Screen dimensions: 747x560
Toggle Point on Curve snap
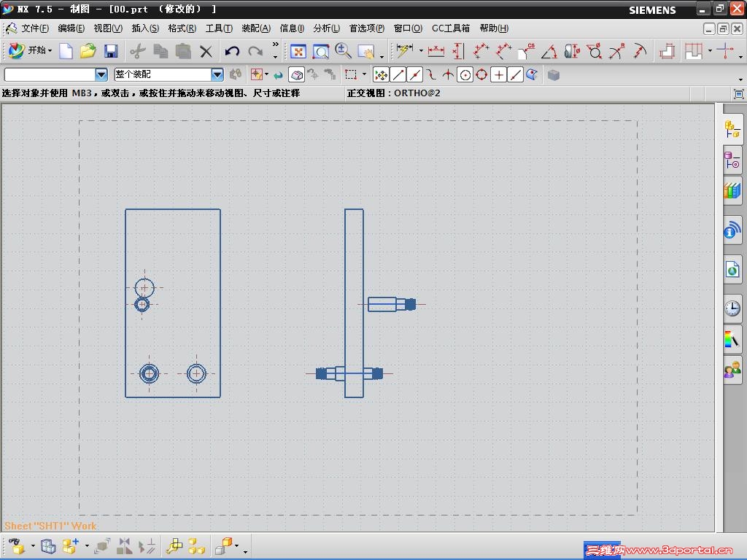tap(515, 75)
